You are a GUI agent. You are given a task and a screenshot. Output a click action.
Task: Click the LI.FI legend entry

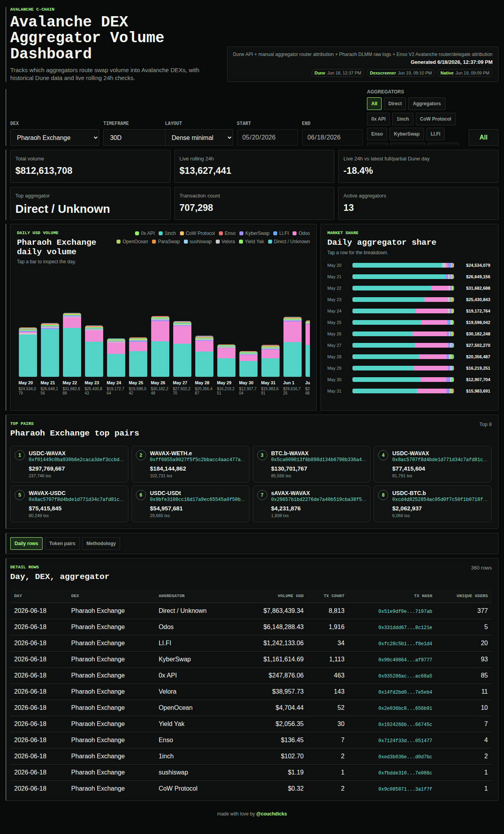point(281,233)
